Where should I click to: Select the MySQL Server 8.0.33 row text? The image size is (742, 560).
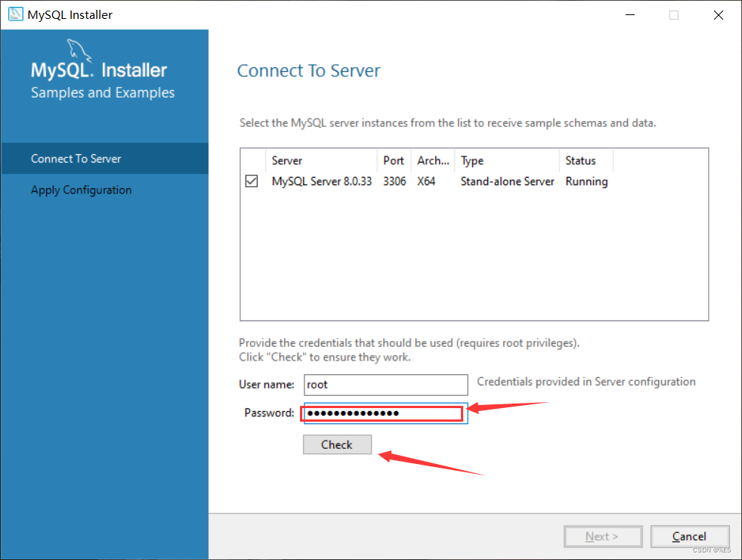click(x=322, y=181)
